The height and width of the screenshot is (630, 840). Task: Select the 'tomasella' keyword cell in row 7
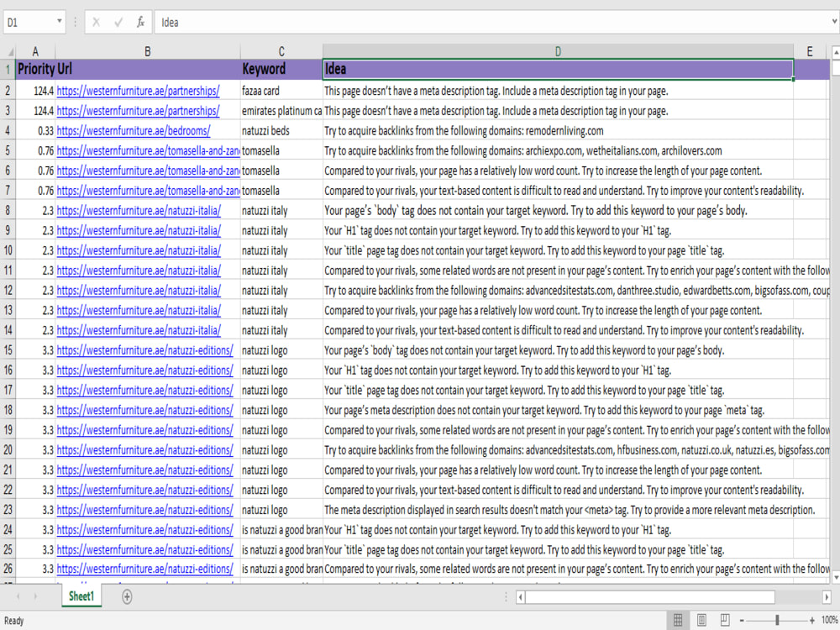(281, 191)
